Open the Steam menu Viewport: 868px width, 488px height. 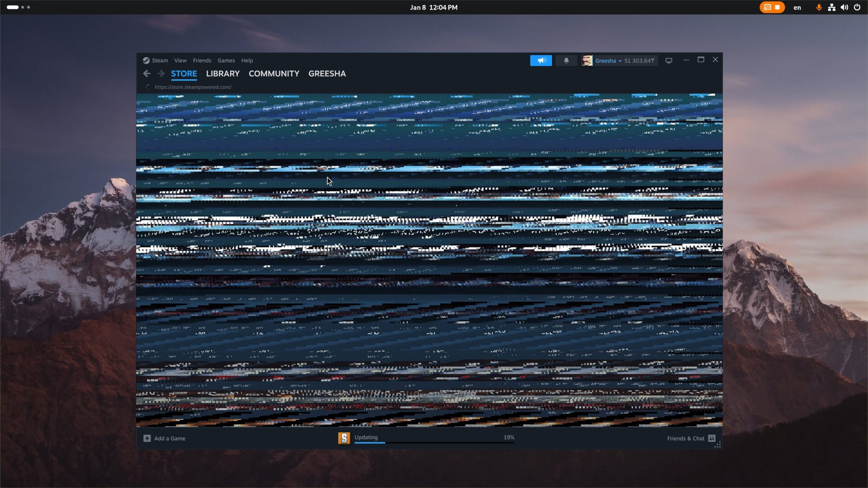click(x=159, y=61)
